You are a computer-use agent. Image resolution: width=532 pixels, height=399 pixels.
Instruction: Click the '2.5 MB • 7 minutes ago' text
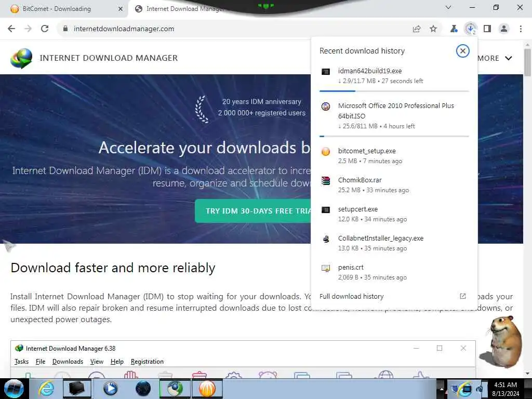370,161
